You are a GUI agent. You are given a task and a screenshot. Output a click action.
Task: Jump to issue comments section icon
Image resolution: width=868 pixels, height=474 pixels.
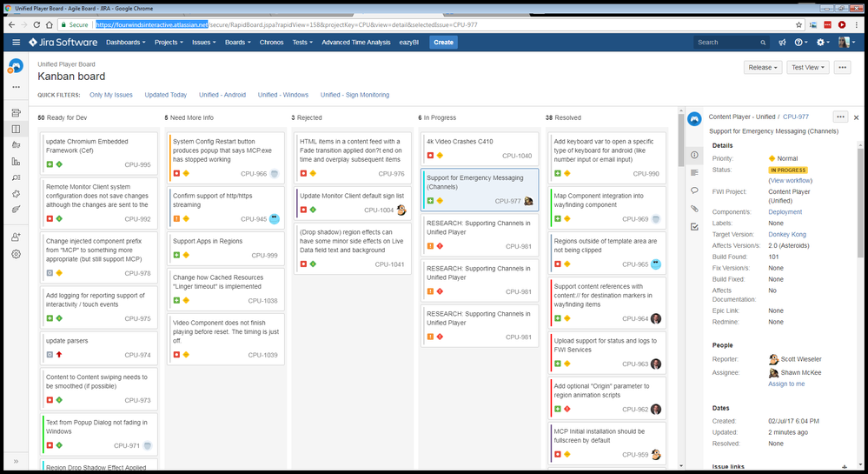coord(694,190)
